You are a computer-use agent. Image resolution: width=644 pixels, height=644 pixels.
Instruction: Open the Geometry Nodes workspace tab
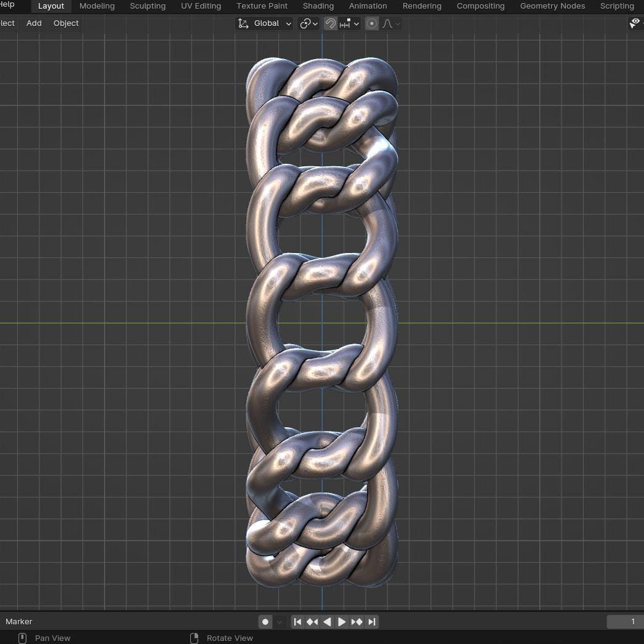click(552, 6)
